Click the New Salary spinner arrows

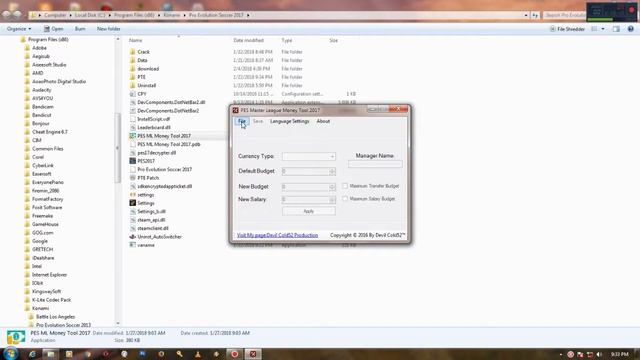pyautogui.click(x=332, y=200)
